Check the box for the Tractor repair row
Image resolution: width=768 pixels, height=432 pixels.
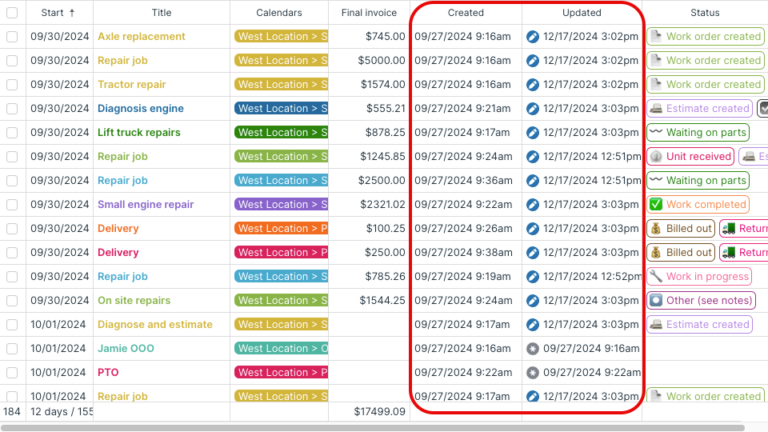coord(12,85)
